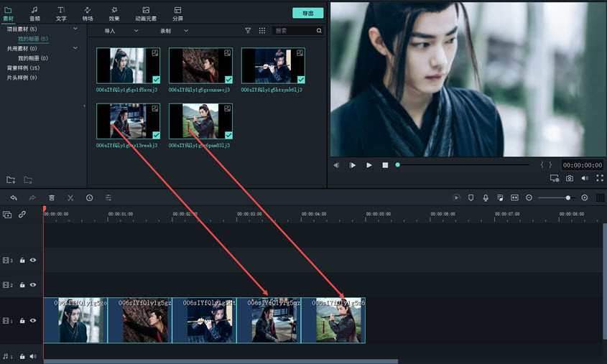Click the search magnifier icon
607x364 pixels.
(x=319, y=31)
